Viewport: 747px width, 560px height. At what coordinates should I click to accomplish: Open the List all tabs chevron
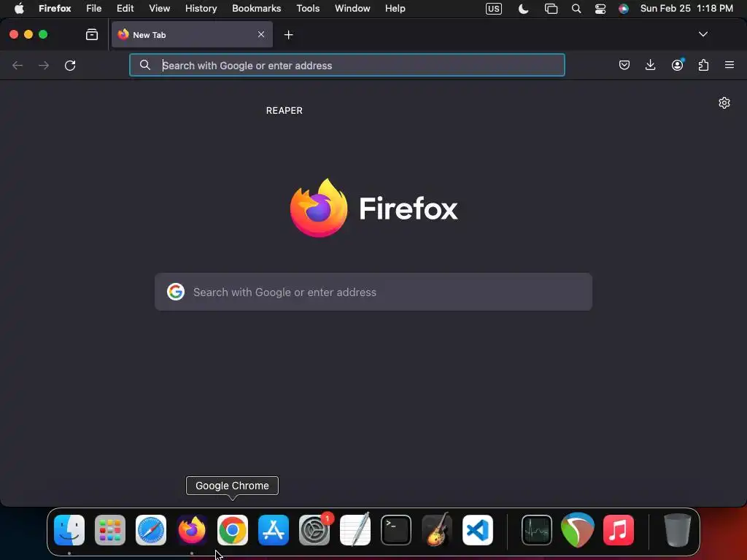703,34
